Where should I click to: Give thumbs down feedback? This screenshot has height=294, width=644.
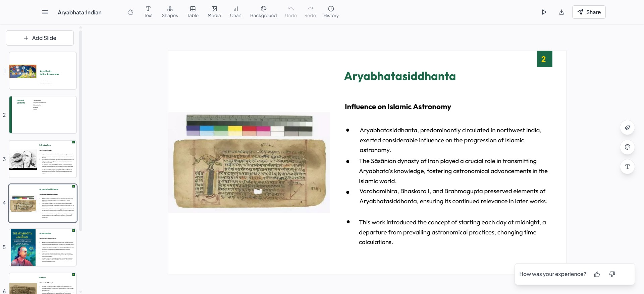(x=612, y=274)
